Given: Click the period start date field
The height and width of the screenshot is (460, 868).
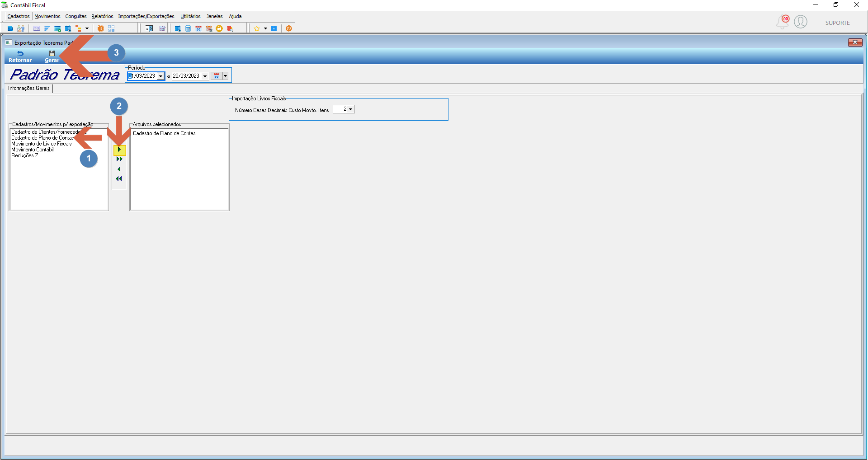Looking at the screenshot, I should (142, 76).
